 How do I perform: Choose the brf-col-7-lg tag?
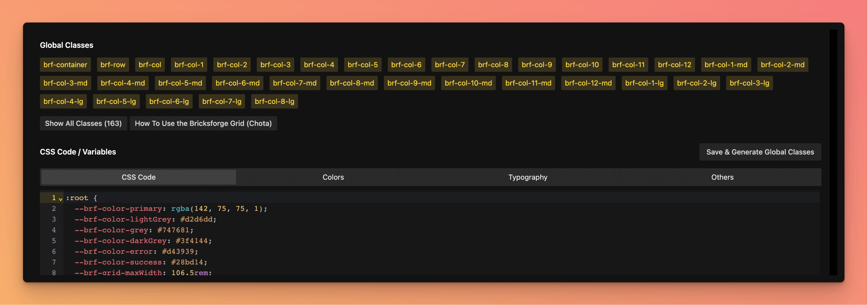(x=222, y=101)
